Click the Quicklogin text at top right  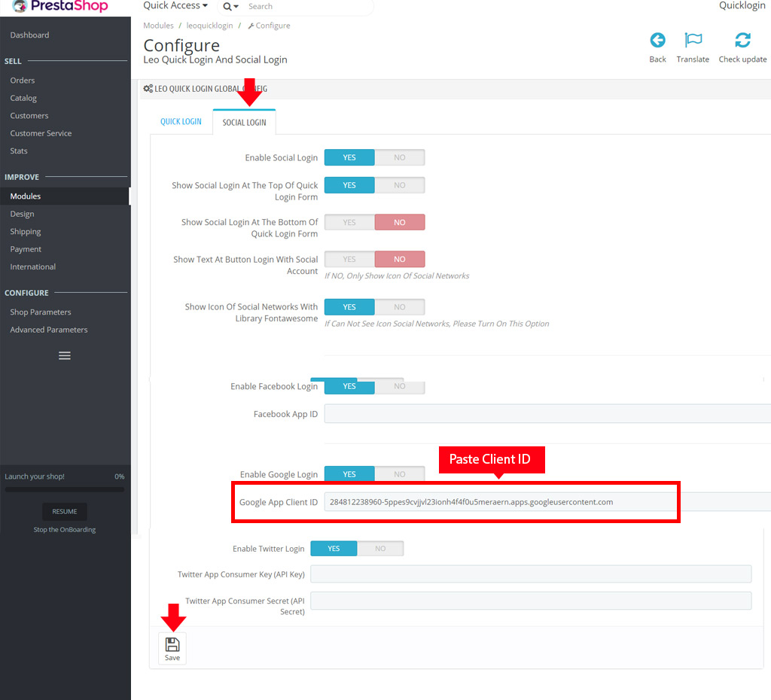click(742, 5)
